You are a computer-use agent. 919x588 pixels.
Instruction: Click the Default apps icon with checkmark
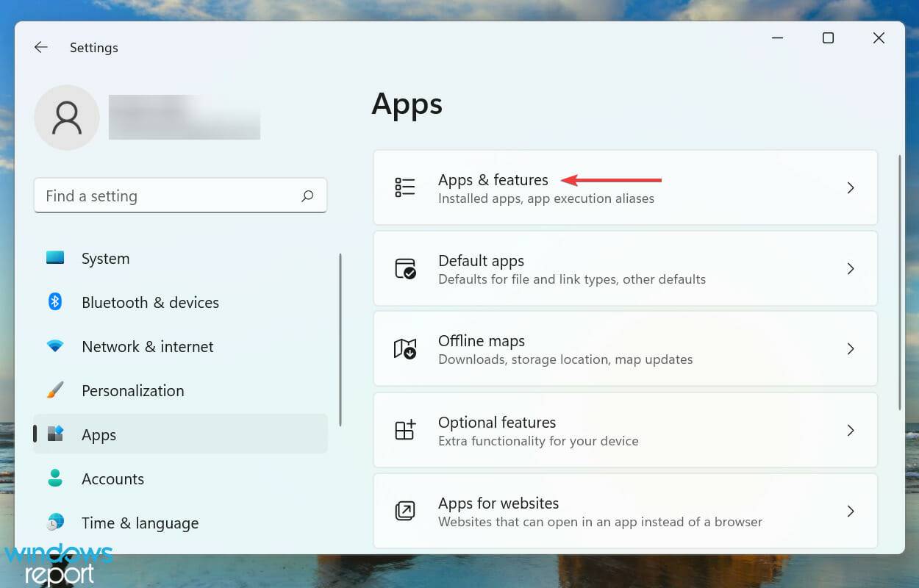pos(405,268)
